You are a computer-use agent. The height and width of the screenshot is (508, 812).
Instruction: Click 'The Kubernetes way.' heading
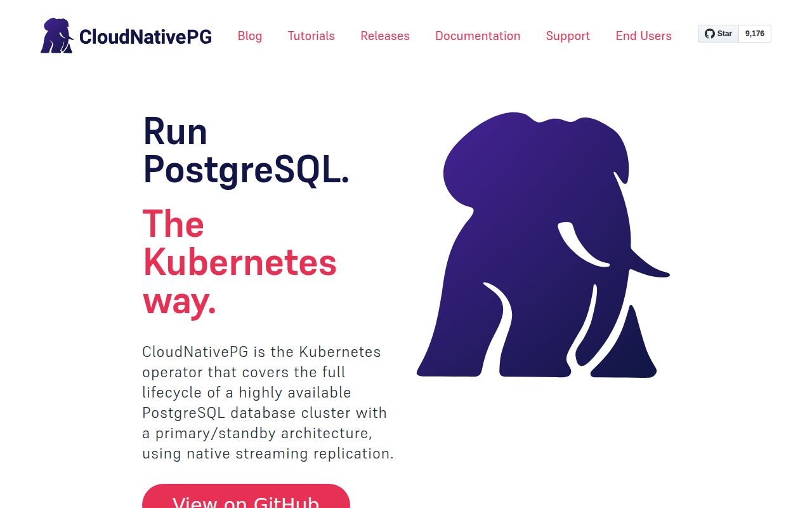[240, 262]
